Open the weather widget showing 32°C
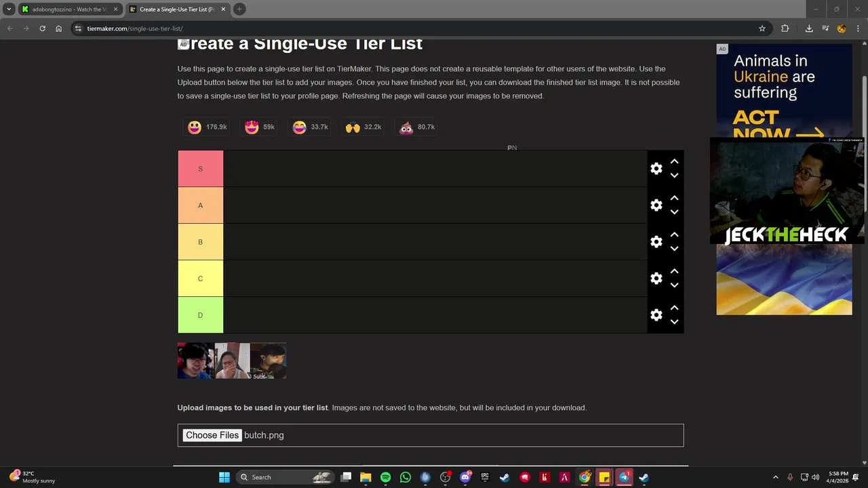Screen dimensions: 868x488 coord(33,477)
